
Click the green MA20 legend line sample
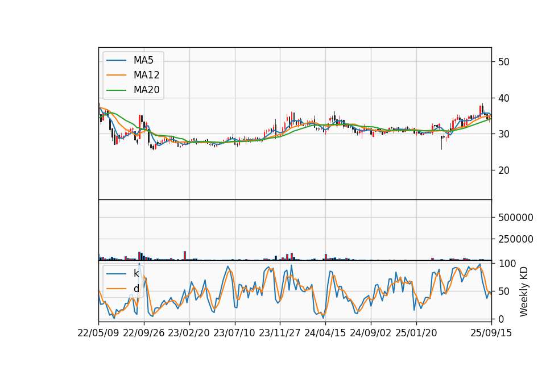[116, 90]
